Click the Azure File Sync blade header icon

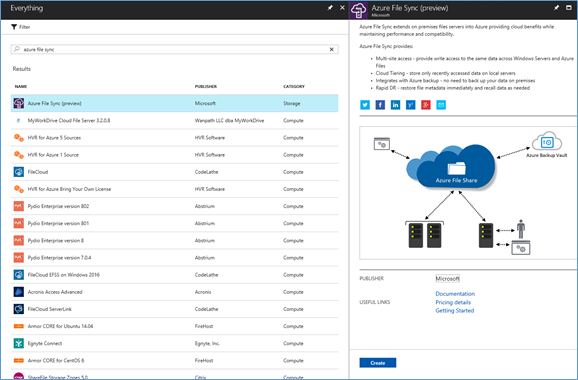click(359, 10)
